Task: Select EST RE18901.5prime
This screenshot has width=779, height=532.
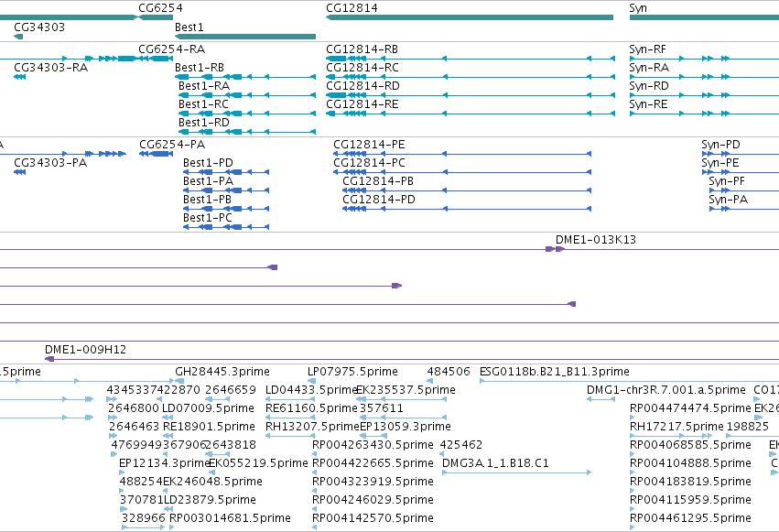Action: click(209, 427)
